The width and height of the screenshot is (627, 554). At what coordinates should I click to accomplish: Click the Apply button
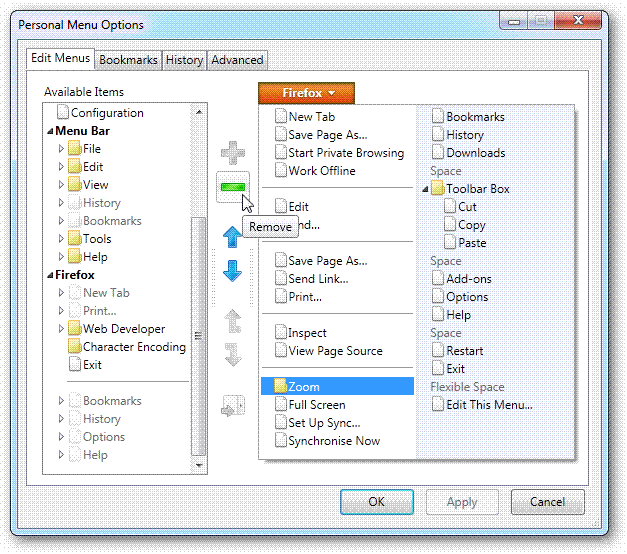pos(462,502)
